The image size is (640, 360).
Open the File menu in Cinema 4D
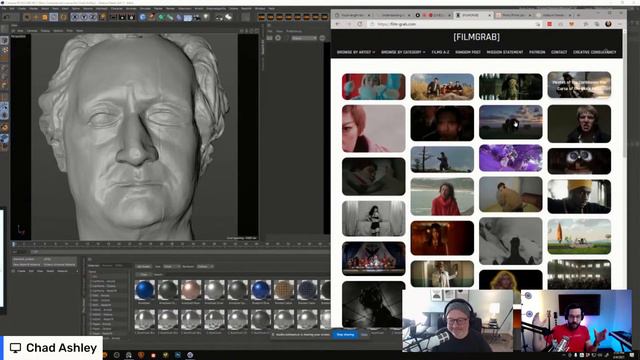pos(3,9)
